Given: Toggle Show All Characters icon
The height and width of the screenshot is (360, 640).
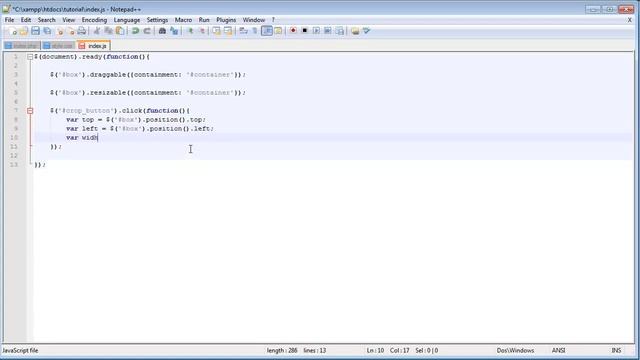Looking at the screenshot, I should pyautogui.click(x=255, y=31).
